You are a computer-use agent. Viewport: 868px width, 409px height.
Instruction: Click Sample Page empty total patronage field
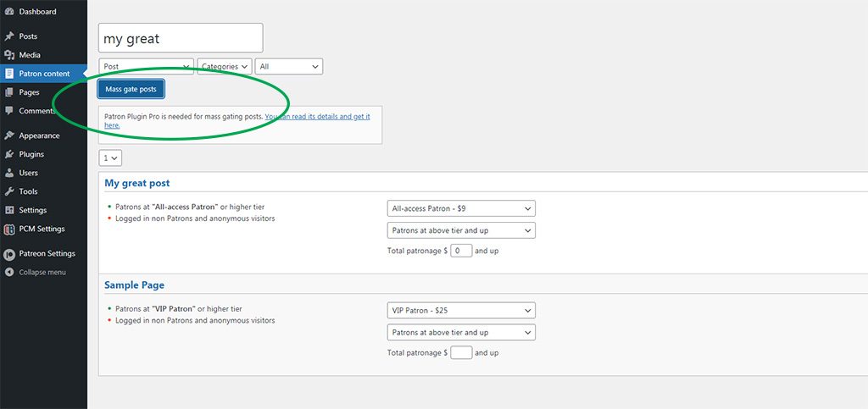pyautogui.click(x=461, y=352)
